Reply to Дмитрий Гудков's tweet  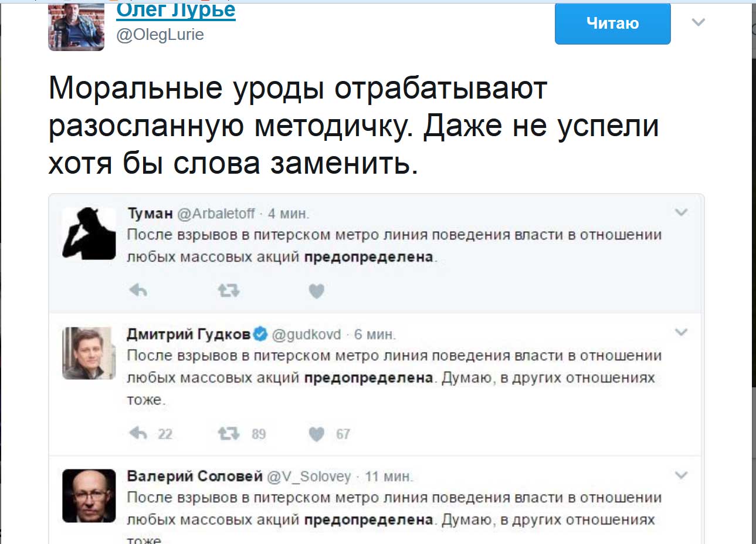pos(138,434)
